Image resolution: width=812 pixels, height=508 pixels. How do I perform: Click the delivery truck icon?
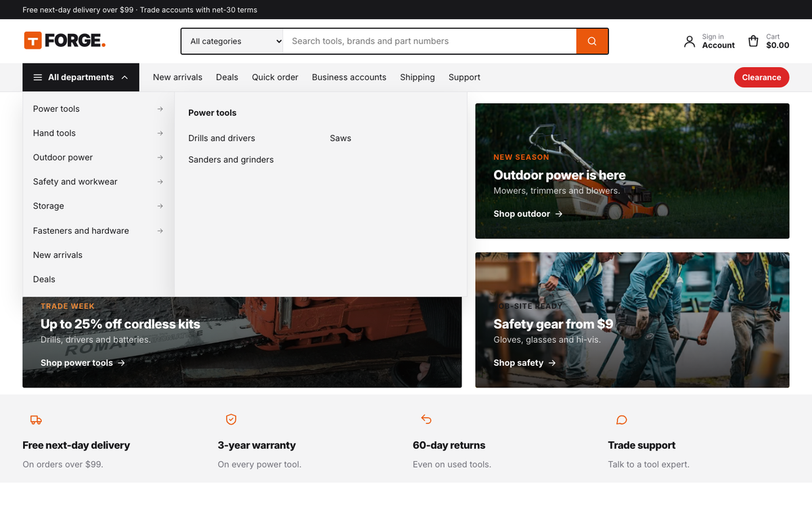tap(36, 420)
